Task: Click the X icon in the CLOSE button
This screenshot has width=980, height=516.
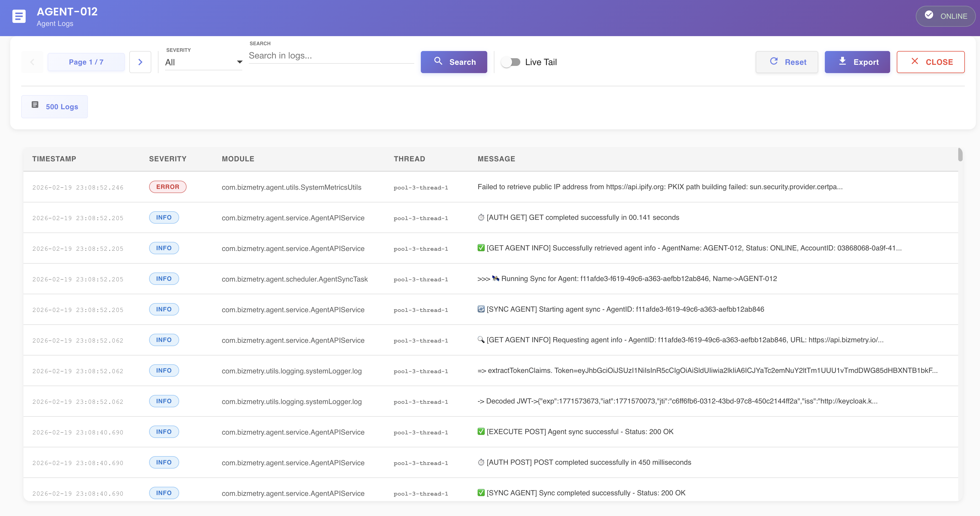Action: coord(915,61)
